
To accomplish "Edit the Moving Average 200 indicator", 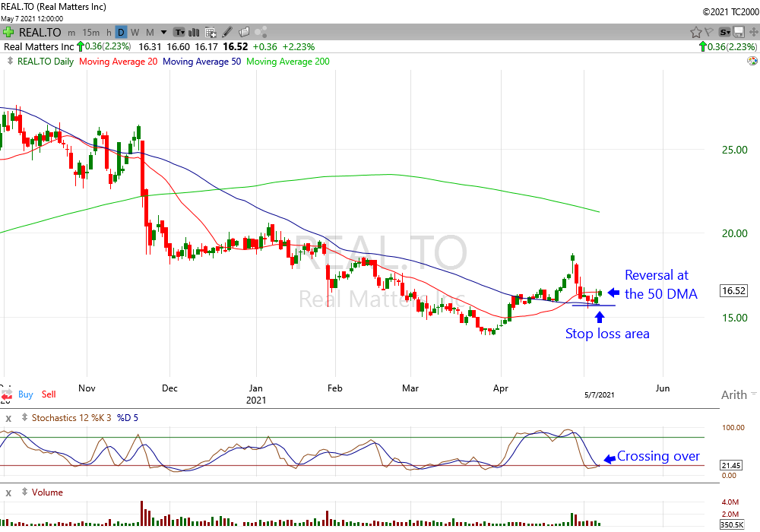I will click(288, 62).
